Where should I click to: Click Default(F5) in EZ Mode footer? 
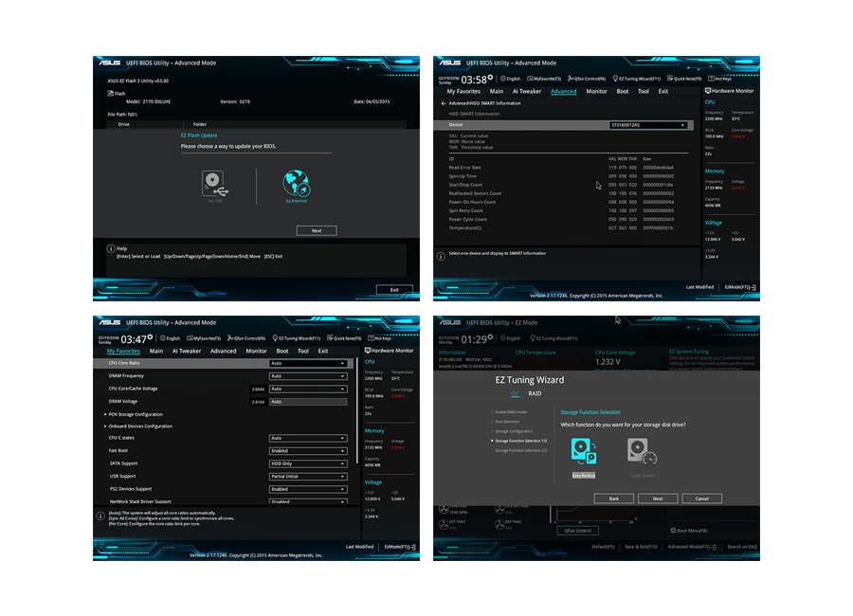(x=603, y=547)
